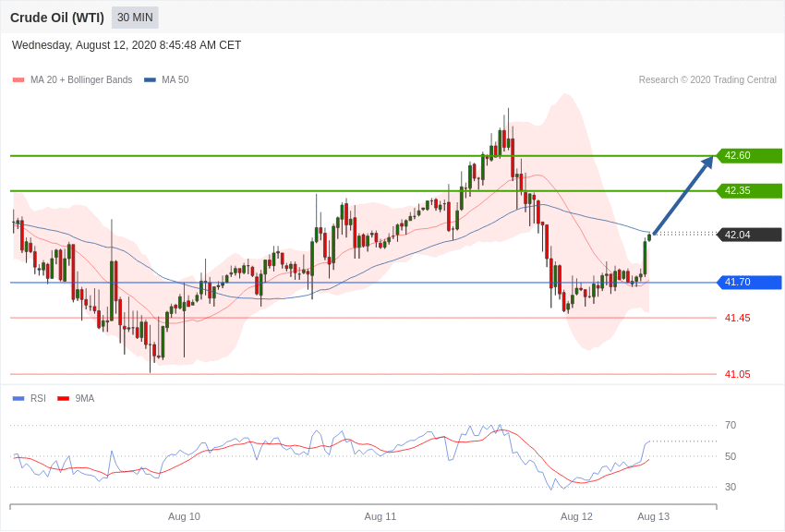The width and height of the screenshot is (785, 532).
Task: Click the MA 20 + Bollinger Bands legend label
Action: pos(81,79)
